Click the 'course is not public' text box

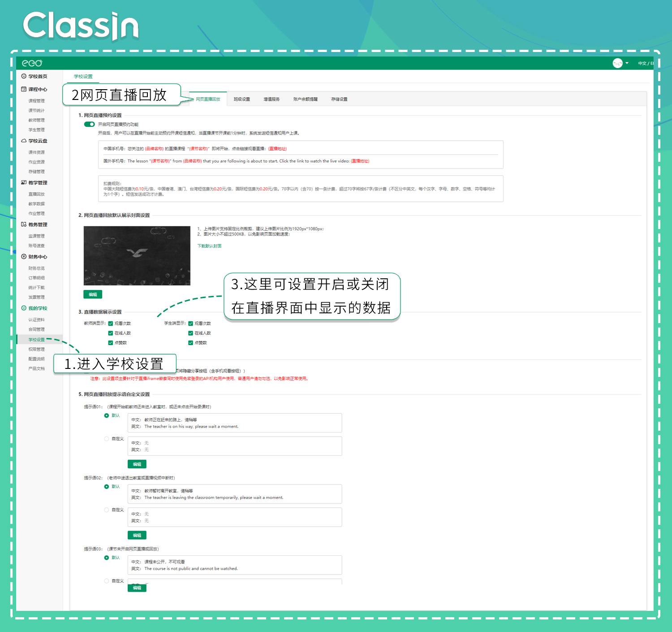(235, 565)
